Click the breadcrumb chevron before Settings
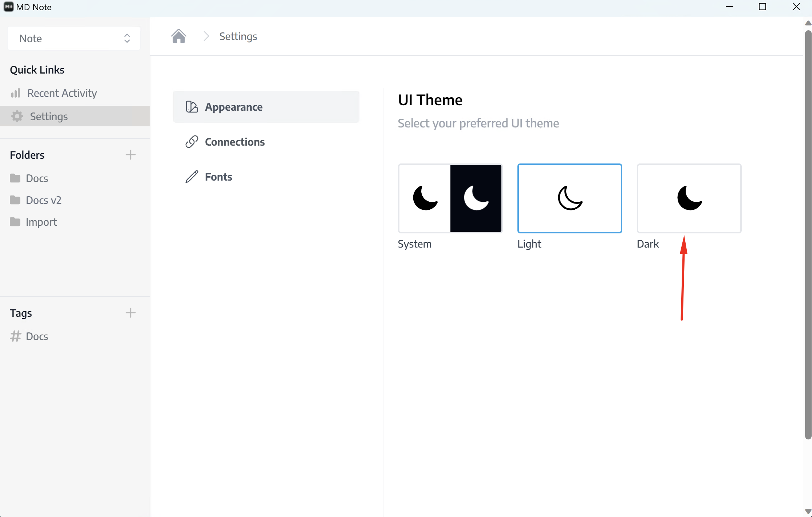Viewport: 812px width, 517px height. point(206,36)
